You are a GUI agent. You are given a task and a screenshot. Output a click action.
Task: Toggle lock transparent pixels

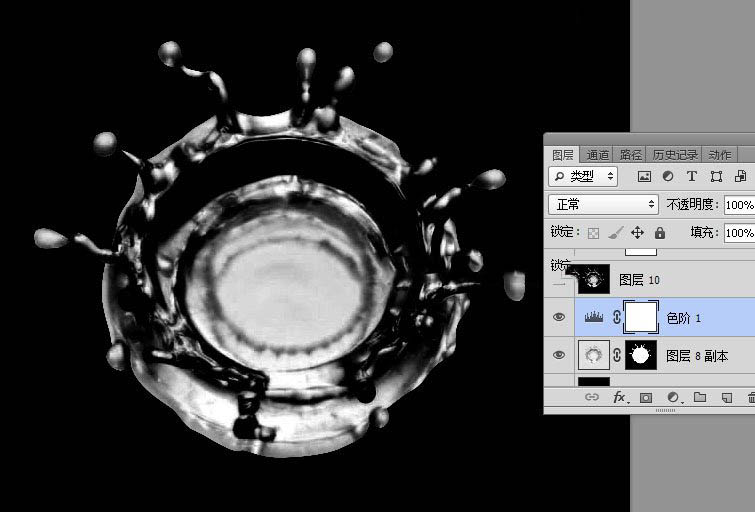tap(593, 232)
